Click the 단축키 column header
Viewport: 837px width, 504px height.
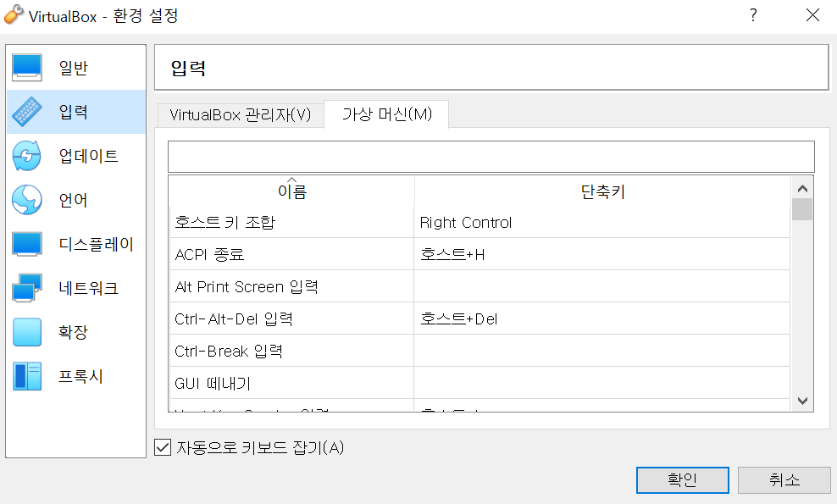(x=602, y=191)
